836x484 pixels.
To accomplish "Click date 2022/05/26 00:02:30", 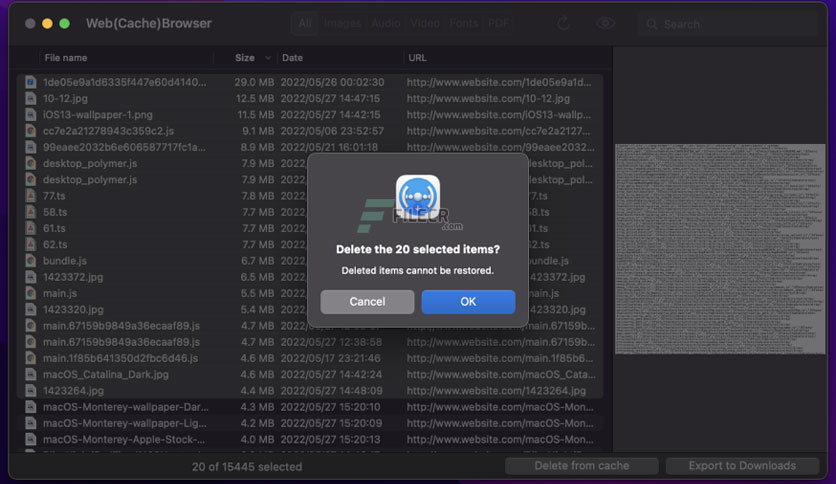I will (x=332, y=82).
